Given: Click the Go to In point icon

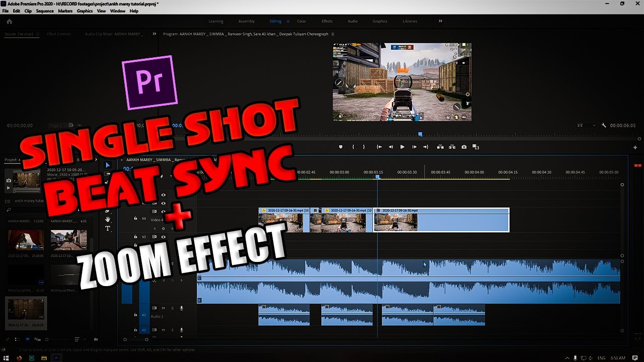Looking at the screenshot, I should click(x=379, y=147).
